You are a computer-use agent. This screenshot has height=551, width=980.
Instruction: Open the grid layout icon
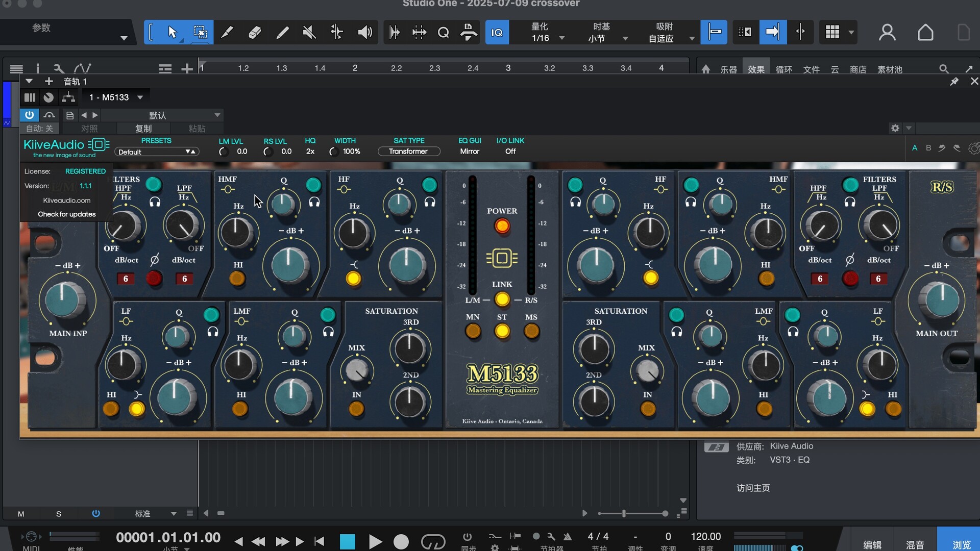coord(832,32)
